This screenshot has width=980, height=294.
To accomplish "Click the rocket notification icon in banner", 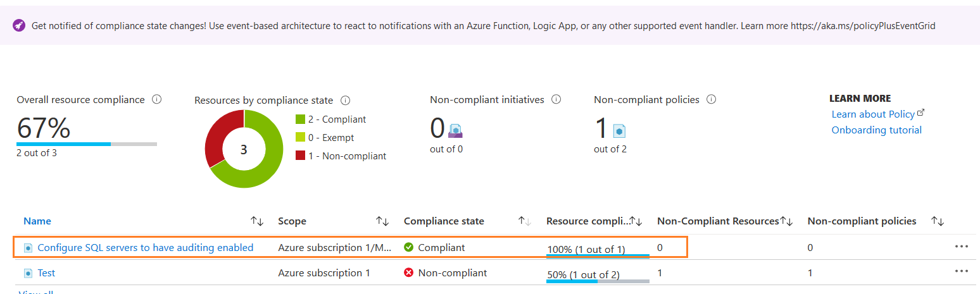I will (19, 26).
